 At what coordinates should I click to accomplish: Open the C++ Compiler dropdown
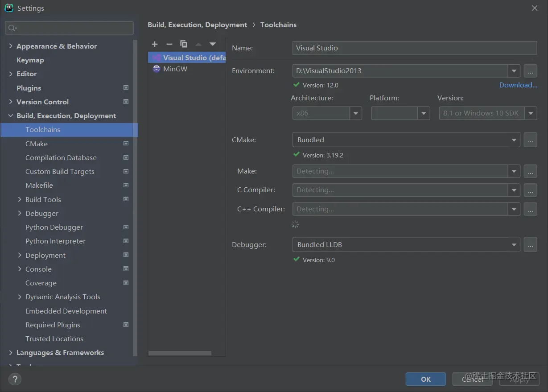(514, 209)
